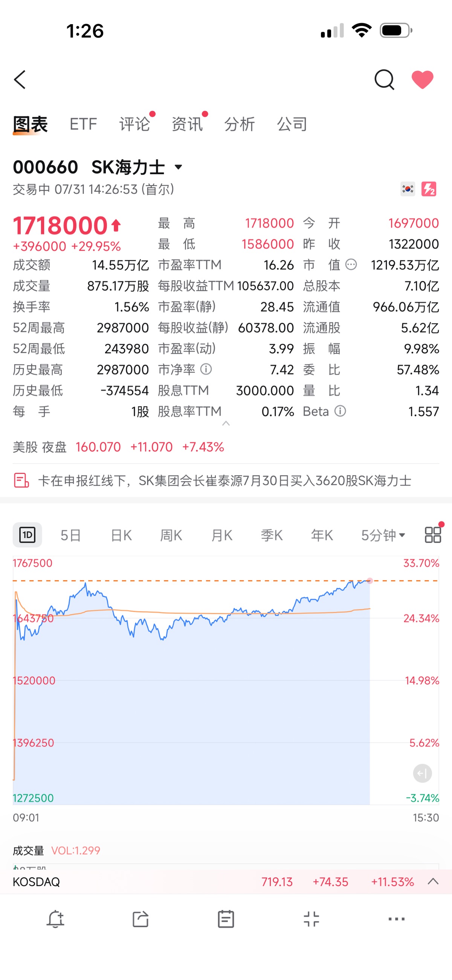Switch to the 图表 tab

tap(30, 124)
